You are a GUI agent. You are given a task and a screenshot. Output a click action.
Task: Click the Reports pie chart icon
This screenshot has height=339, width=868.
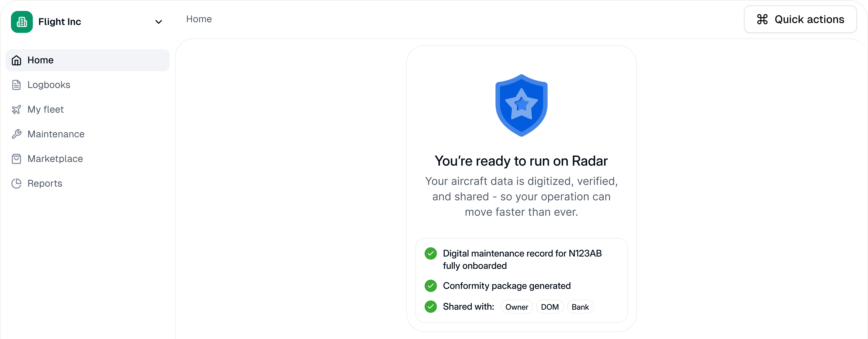pos(17,184)
